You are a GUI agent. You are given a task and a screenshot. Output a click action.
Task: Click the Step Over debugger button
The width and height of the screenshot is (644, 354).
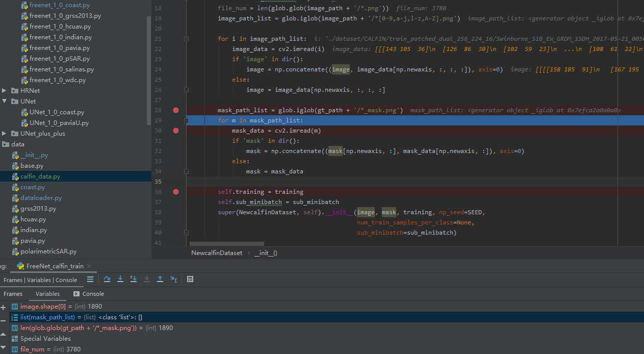107,279
